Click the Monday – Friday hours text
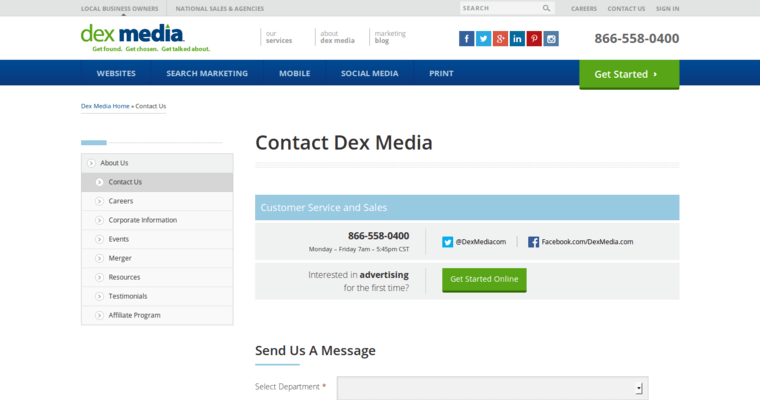760x400 pixels. 359,249
